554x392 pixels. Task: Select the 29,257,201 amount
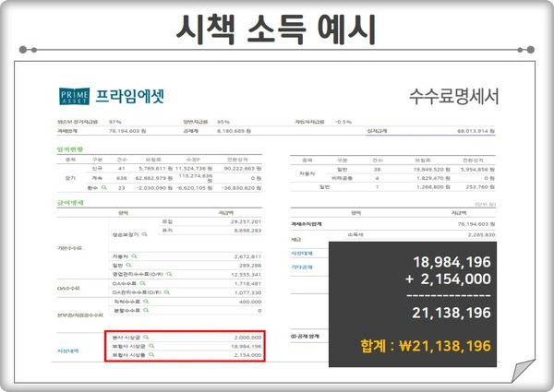click(x=246, y=221)
